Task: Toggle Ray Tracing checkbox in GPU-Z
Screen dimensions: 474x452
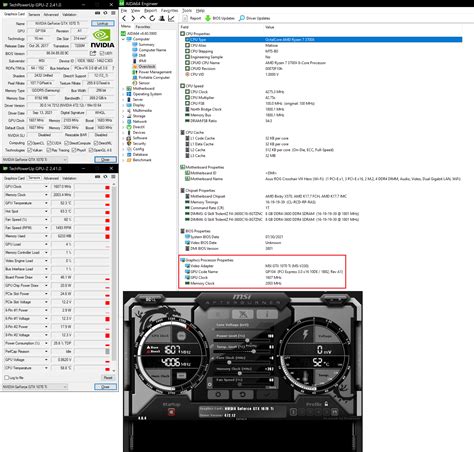Action: coord(50,150)
